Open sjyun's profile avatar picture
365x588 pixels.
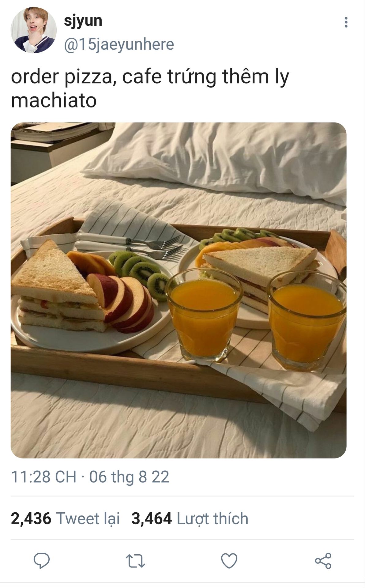pyautogui.click(x=34, y=30)
